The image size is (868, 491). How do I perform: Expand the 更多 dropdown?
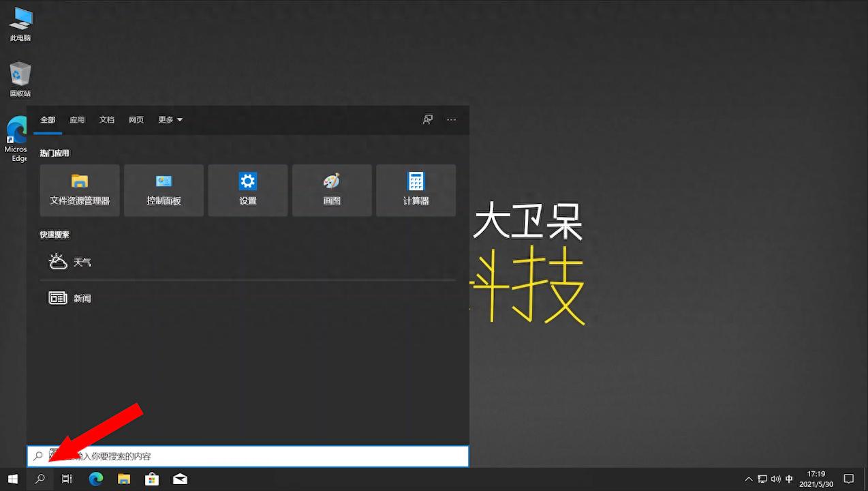(x=170, y=119)
